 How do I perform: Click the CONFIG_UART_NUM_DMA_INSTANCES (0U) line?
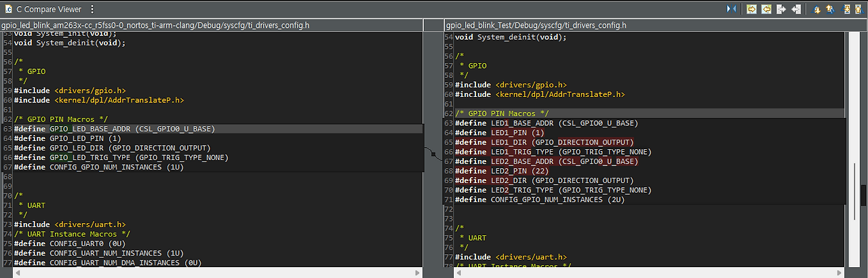click(x=107, y=262)
